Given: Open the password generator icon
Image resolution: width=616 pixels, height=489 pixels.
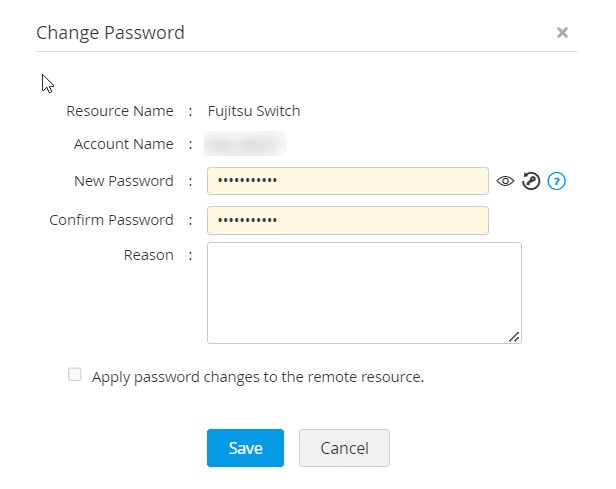Looking at the screenshot, I should coord(531,181).
